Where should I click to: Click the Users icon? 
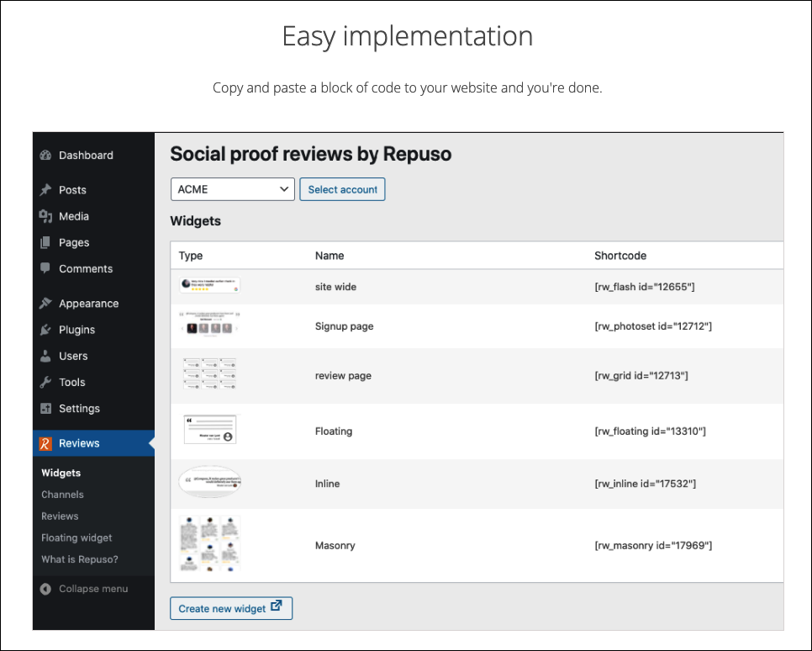click(47, 355)
